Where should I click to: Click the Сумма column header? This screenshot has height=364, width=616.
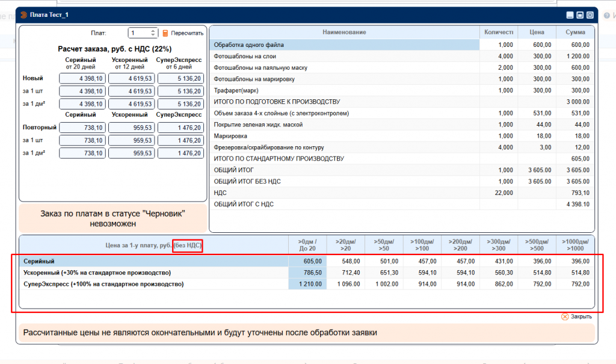coord(575,32)
